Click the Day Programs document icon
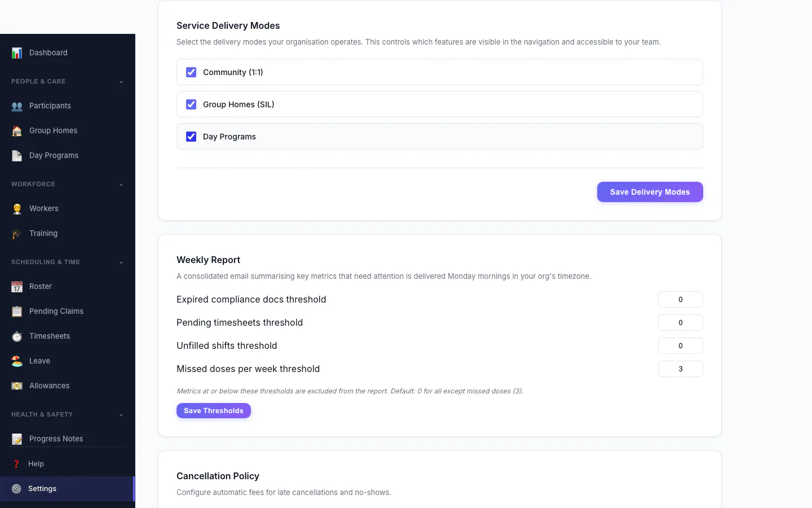 pos(17,155)
